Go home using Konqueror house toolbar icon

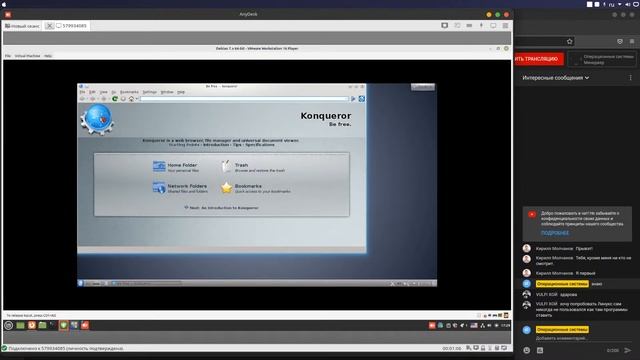[x=131, y=99]
